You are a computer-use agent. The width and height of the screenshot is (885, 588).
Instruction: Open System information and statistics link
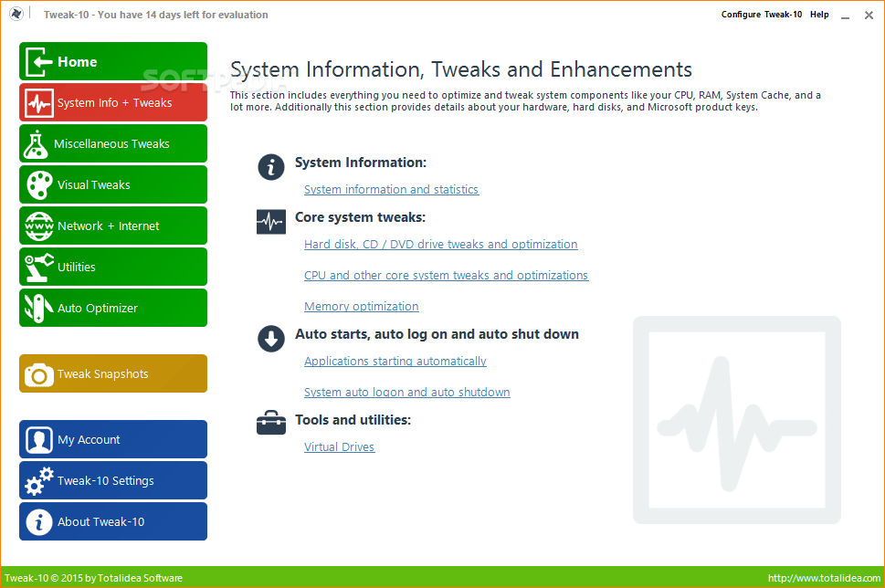(391, 190)
